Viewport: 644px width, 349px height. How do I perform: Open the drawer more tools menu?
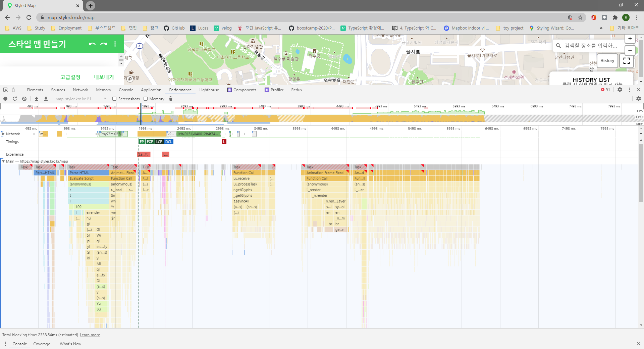point(5,344)
